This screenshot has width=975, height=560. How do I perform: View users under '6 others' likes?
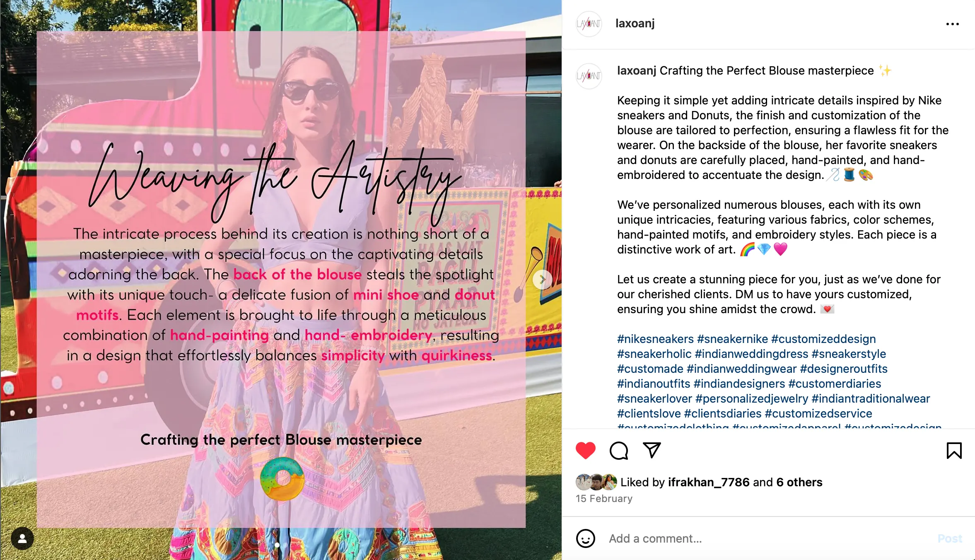[799, 482]
